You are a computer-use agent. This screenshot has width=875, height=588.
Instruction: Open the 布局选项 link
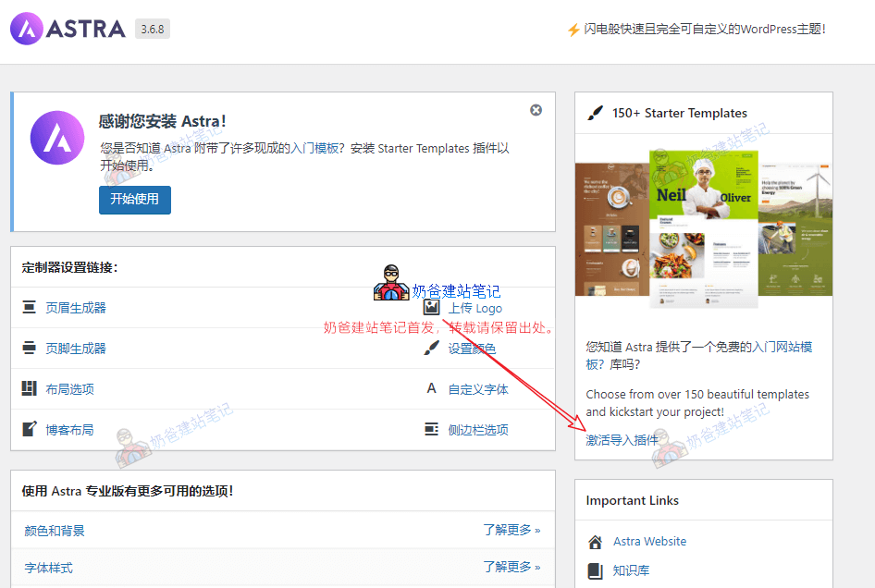pos(70,389)
